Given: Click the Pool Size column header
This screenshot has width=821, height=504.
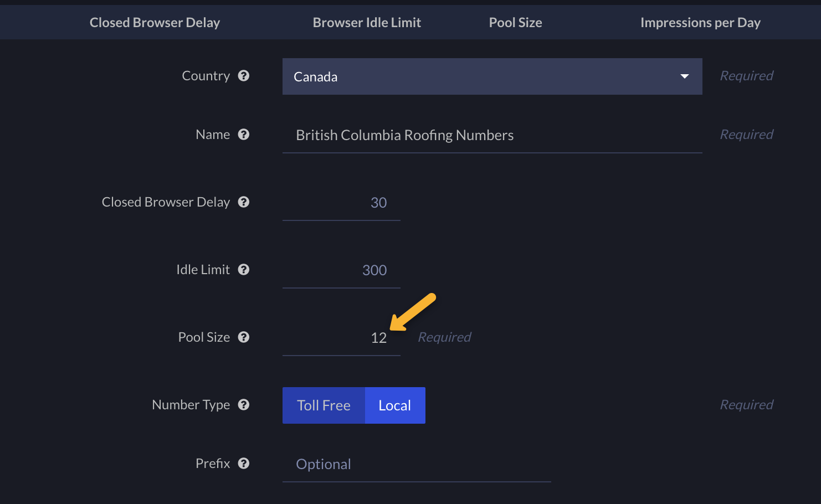Looking at the screenshot, I should point(515,23).
